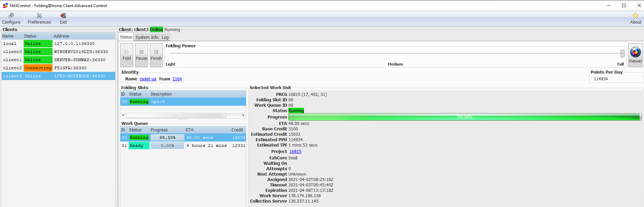
Task: Switch to the System Info tab
Action: tap(147, 37)
